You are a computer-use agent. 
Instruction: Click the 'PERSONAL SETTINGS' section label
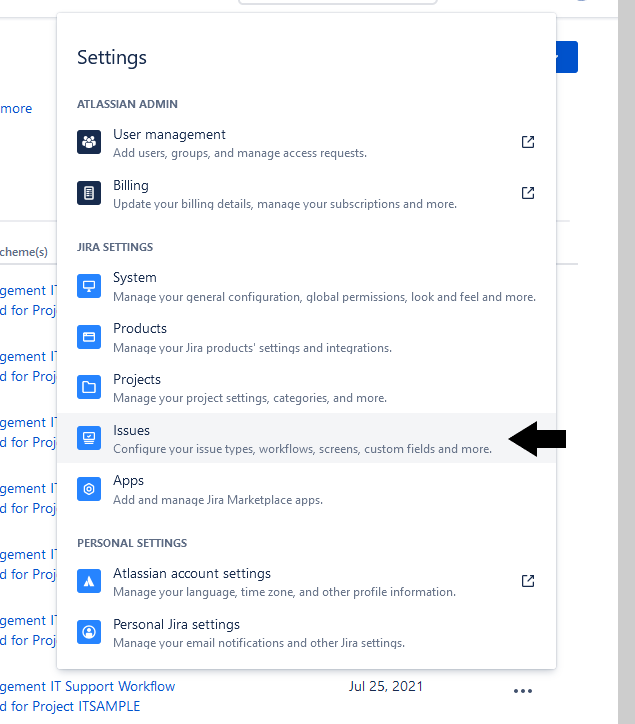132,543
